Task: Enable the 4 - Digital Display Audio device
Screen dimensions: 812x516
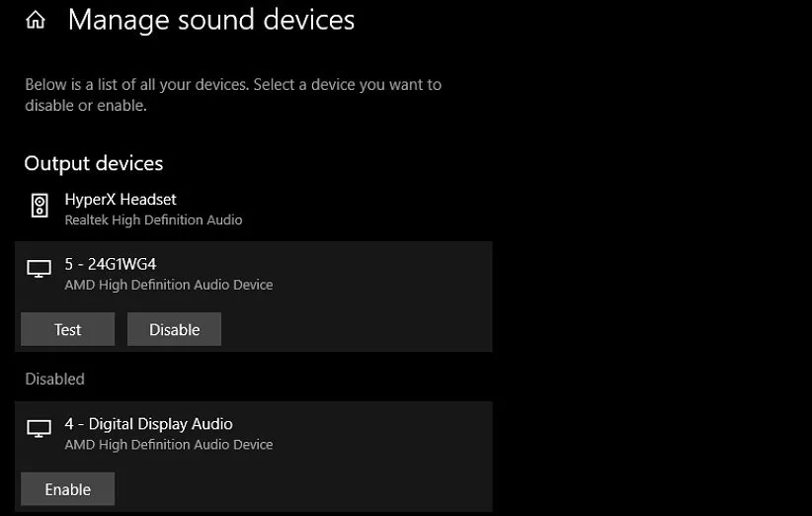Action: (x=67, y=489)
